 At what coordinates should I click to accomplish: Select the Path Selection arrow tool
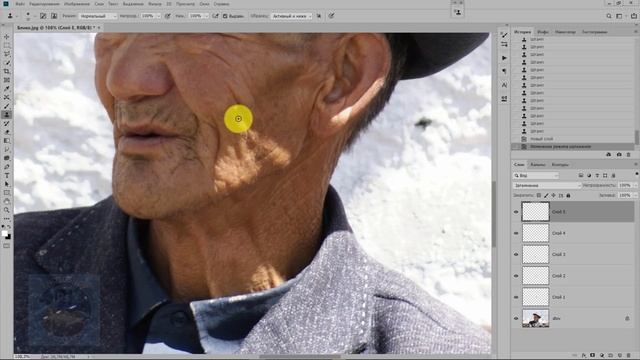pos(7,184)
